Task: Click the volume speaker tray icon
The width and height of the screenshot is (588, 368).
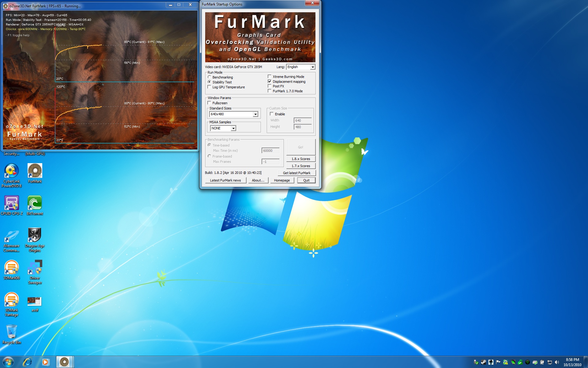Action: tap(557, 362)
